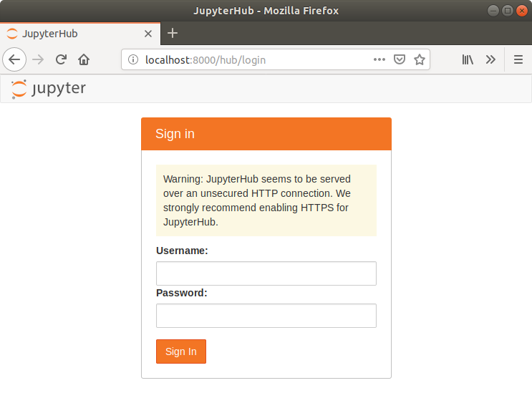Close the JupyterHub tab
The height and width of the screenshot is (393, 532).
coord(148,34)
